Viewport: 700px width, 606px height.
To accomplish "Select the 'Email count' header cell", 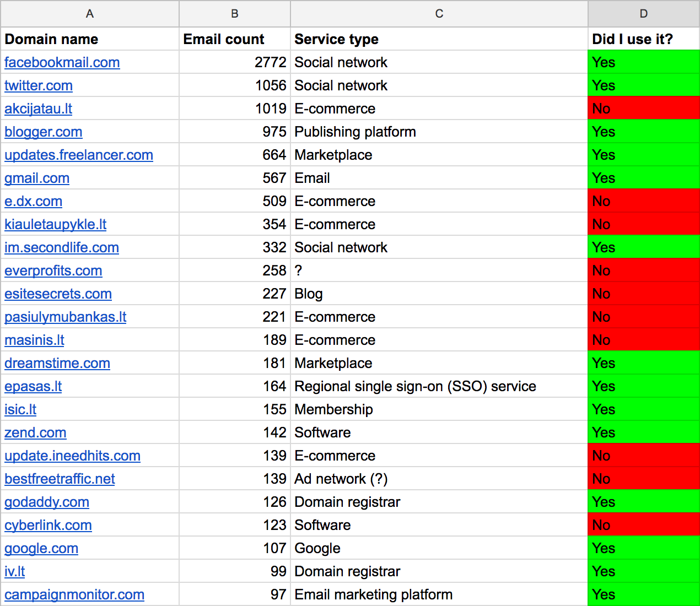I will (x=235, y=39).
